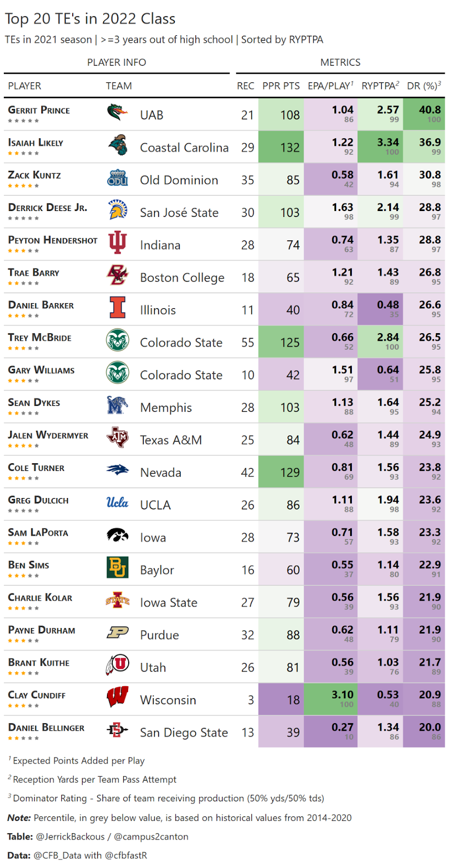Click the RYPTPA column header
449x868 pixels.
click(380, 86)
